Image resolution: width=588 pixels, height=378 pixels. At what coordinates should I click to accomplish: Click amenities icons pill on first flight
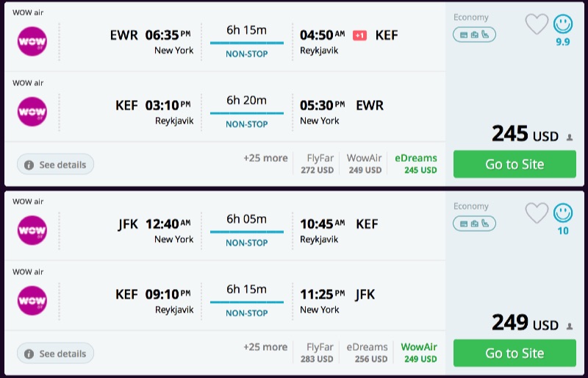pos(474,35)
